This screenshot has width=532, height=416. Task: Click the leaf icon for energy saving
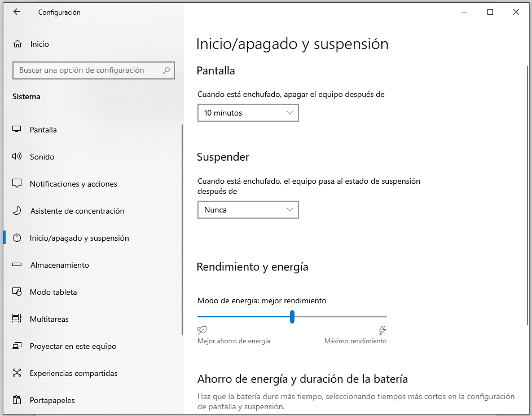(202, 330)
